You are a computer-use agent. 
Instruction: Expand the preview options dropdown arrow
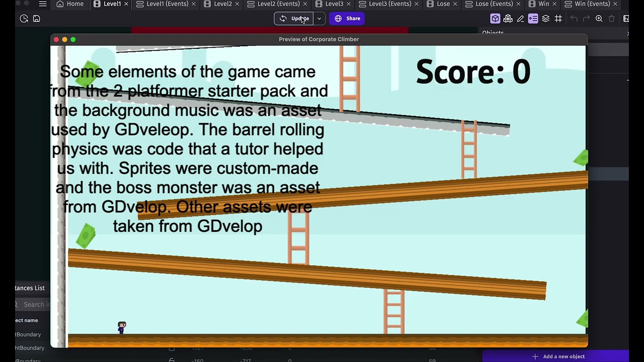click(x=319, y=19)
